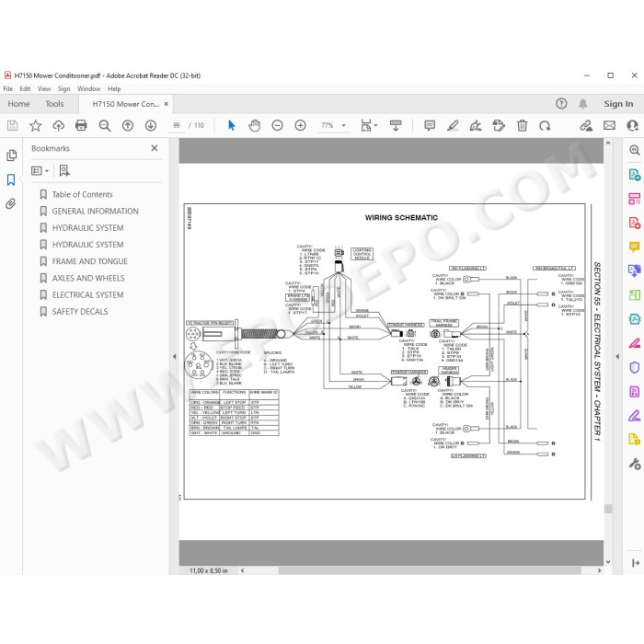This screenshot has height=644, width=644.
Task: Toggle the Attachments paperclip panel
Action: [11, 203]
